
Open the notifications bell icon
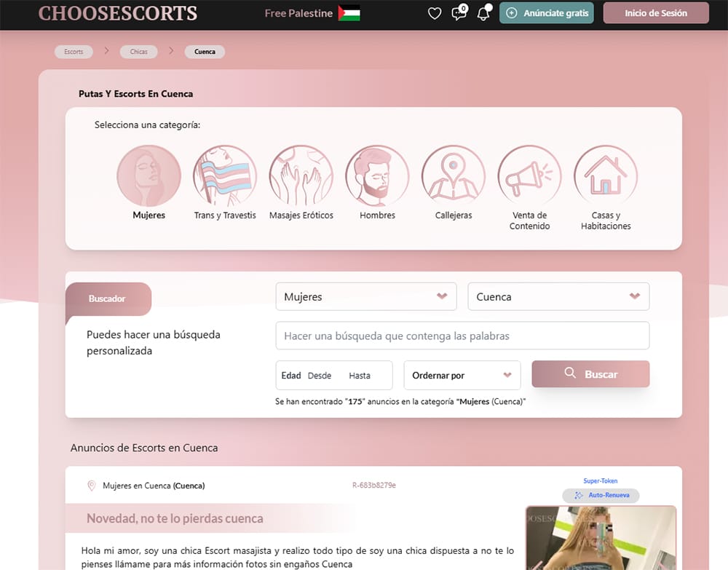click(x=483, y=13)
